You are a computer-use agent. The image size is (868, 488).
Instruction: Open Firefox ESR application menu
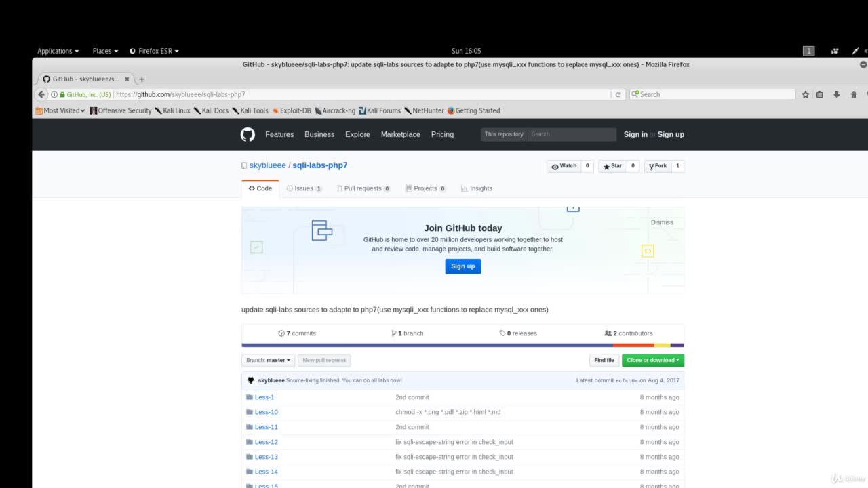[x=154, y=51]
